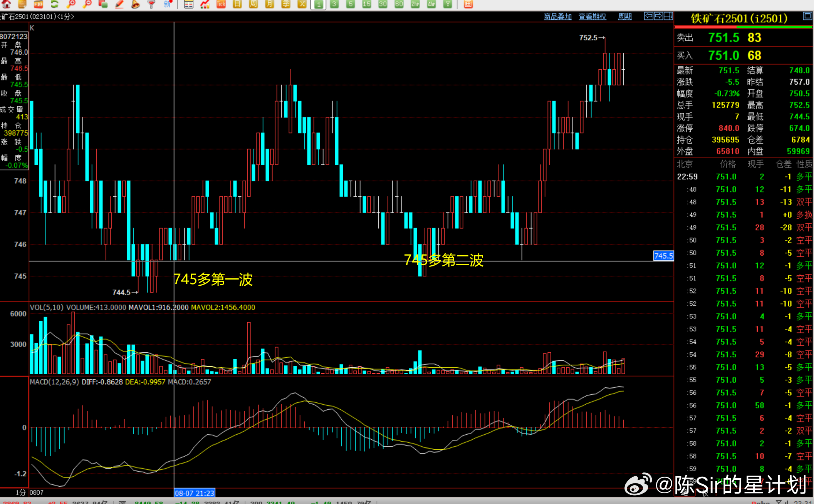Click the 买入 bid price 751.0
This screenshot has width=814, height=504.
[723, 55]
